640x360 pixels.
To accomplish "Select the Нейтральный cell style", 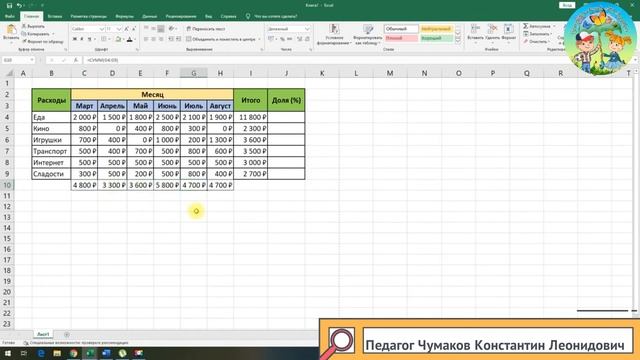I will coord(436,29).
